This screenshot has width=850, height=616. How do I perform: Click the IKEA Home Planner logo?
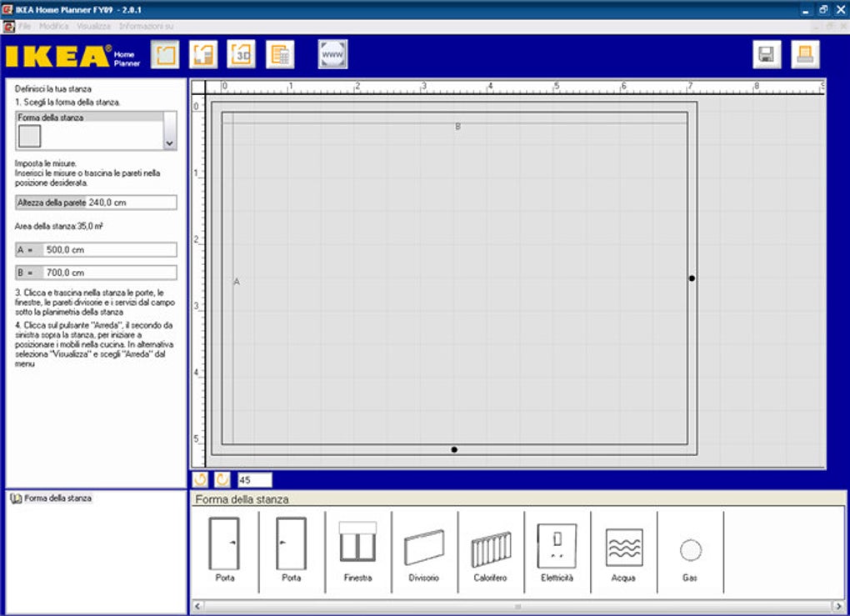click(x=72, y=57)
